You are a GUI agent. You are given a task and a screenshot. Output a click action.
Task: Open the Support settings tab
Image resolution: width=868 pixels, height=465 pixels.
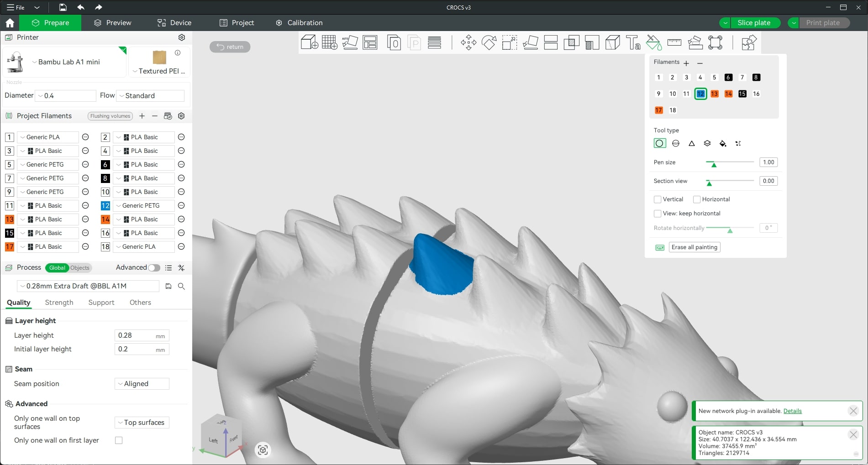101,303
